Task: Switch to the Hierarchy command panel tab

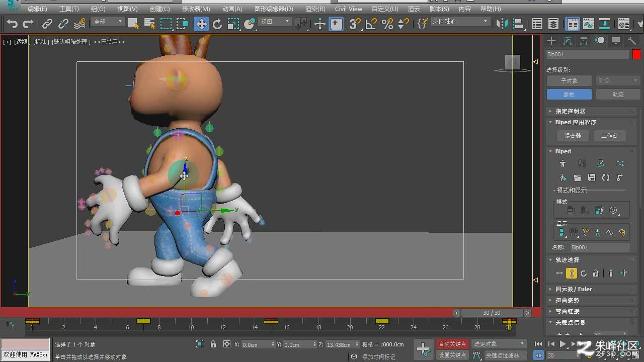Action: (x=584, y=41)
